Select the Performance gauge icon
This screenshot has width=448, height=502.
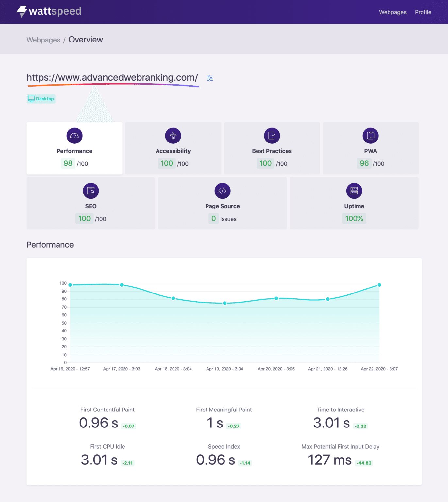coord(75,136)
